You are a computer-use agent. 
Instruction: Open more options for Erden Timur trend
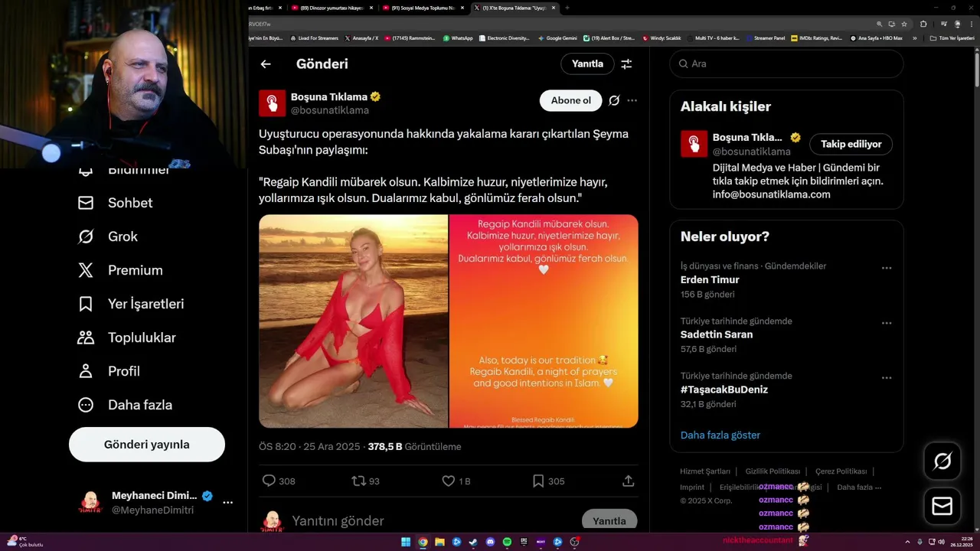point(887,268)
